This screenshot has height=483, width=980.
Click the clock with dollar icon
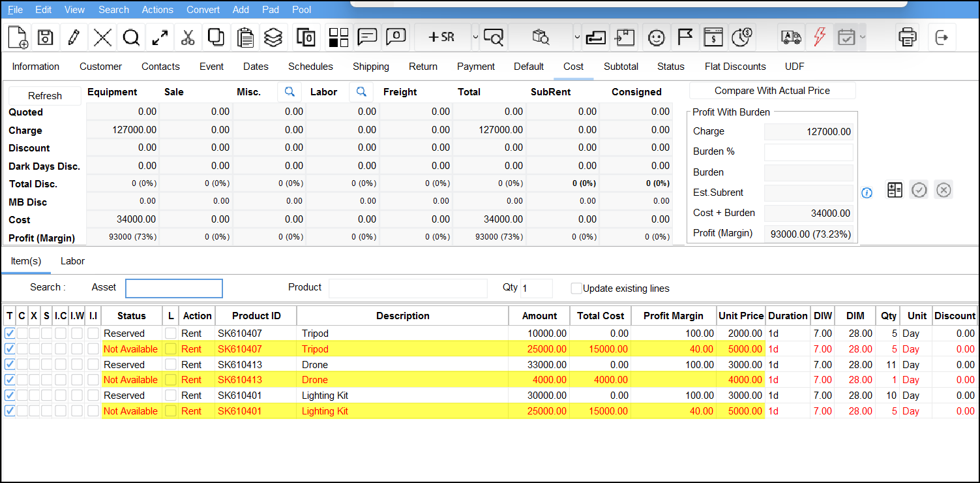point(741,37)
